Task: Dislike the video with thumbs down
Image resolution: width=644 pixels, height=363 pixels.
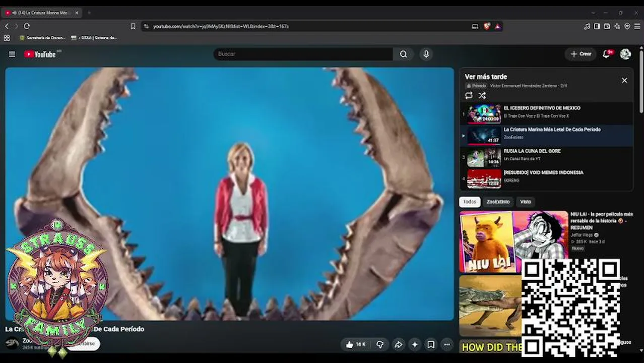Action: 380,344
